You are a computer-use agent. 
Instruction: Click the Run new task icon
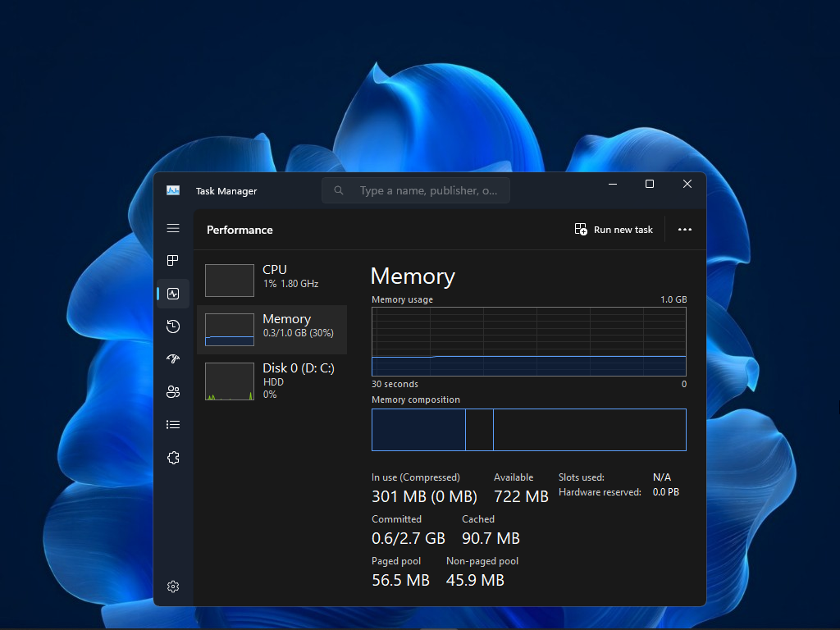[x=581, y=230]
